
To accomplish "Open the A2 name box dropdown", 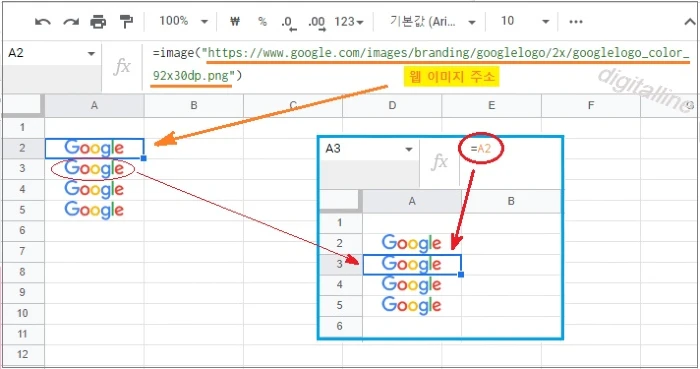I will click(91, 54).
